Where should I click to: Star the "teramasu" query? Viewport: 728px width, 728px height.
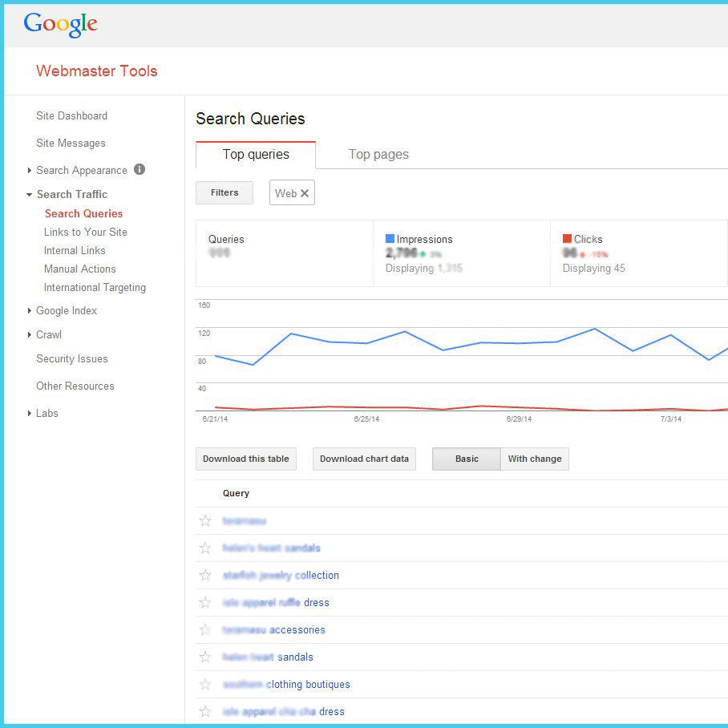206,520
